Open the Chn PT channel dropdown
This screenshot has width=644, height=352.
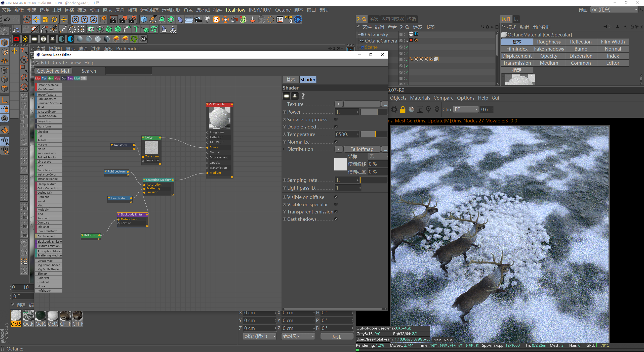tap(466, 109)
